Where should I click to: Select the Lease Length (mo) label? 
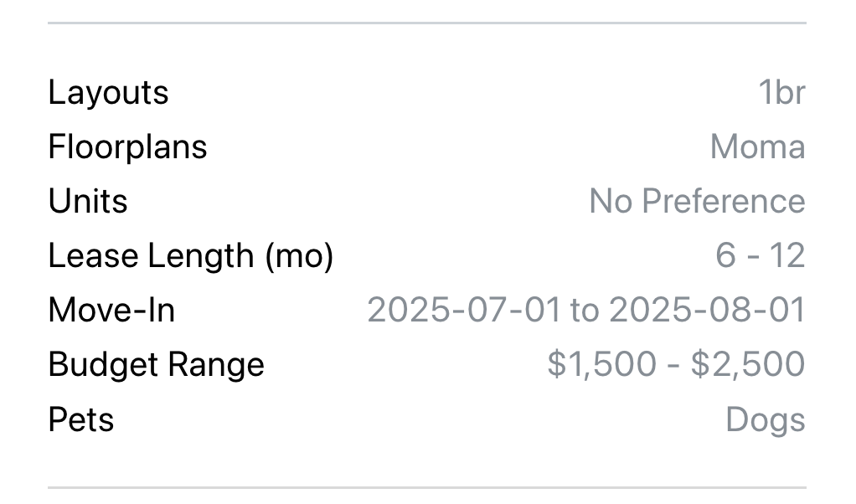pyautogui.click(x=190, y=256)
